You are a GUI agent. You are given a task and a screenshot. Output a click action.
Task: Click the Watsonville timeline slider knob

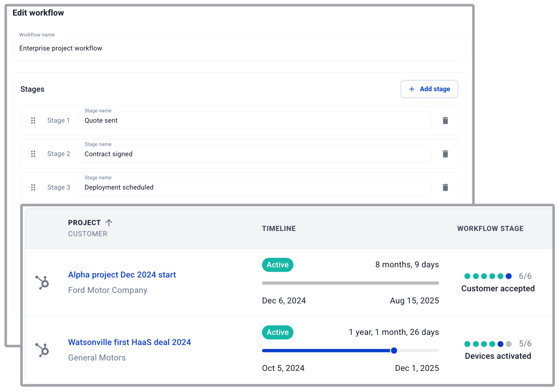394,351
